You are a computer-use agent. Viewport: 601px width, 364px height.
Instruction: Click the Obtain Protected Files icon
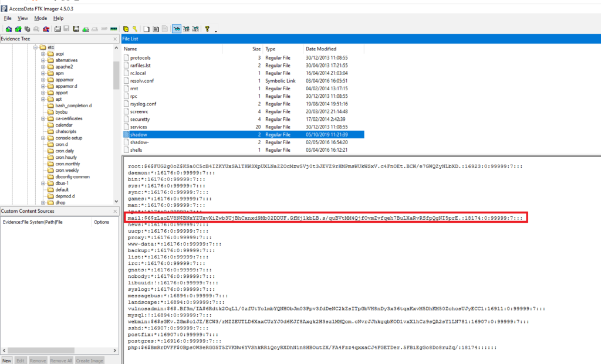coord(126,28)
